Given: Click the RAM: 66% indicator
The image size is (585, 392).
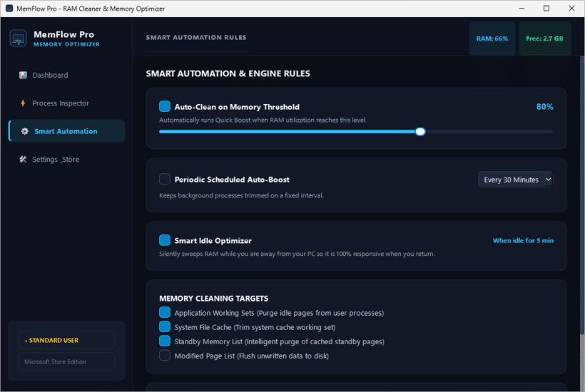Looking at the screenshot, I should 492,38.
